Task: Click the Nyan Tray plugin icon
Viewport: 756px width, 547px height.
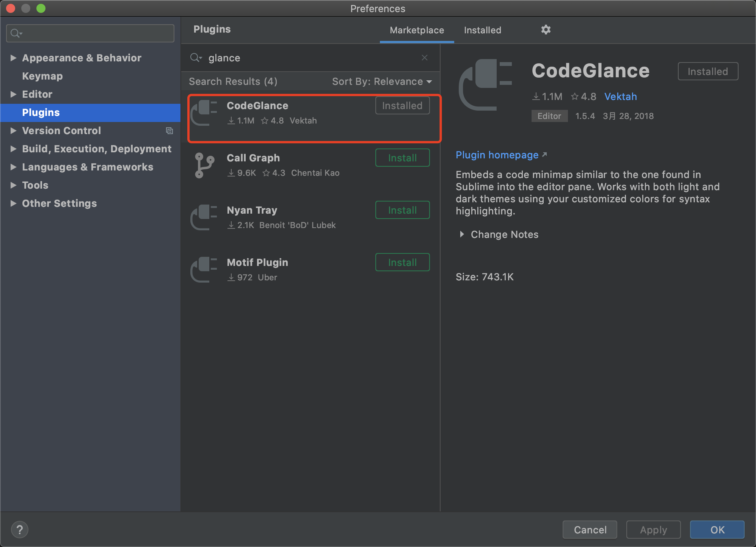Action: pyautogui.click(x=204, y=217)
